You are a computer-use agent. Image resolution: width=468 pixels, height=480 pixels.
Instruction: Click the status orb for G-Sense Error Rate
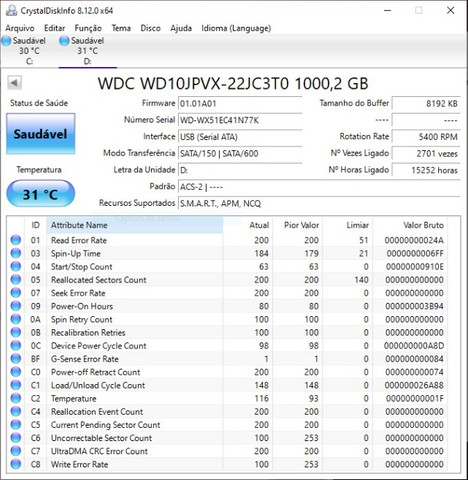[x=16, y=359]
